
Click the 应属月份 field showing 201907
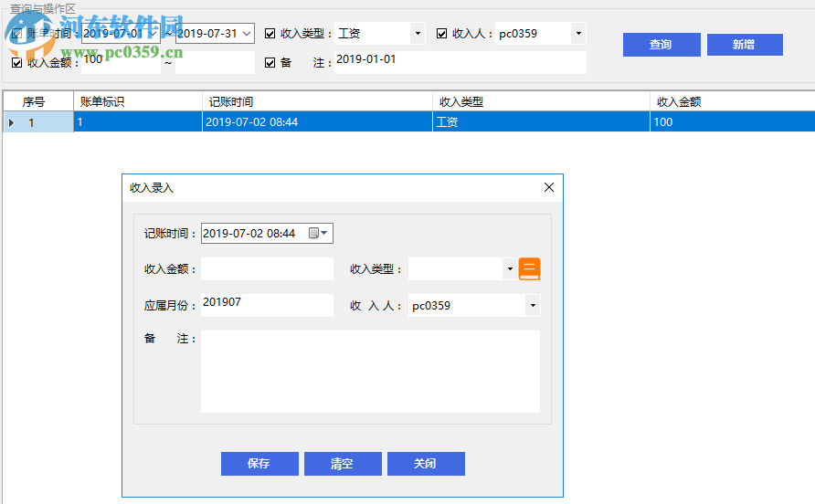tap(267, 306)
